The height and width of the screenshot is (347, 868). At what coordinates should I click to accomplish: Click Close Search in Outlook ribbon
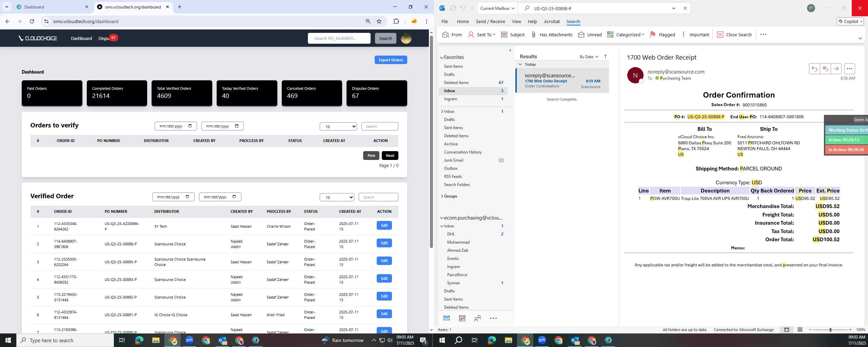coord(734,35)
